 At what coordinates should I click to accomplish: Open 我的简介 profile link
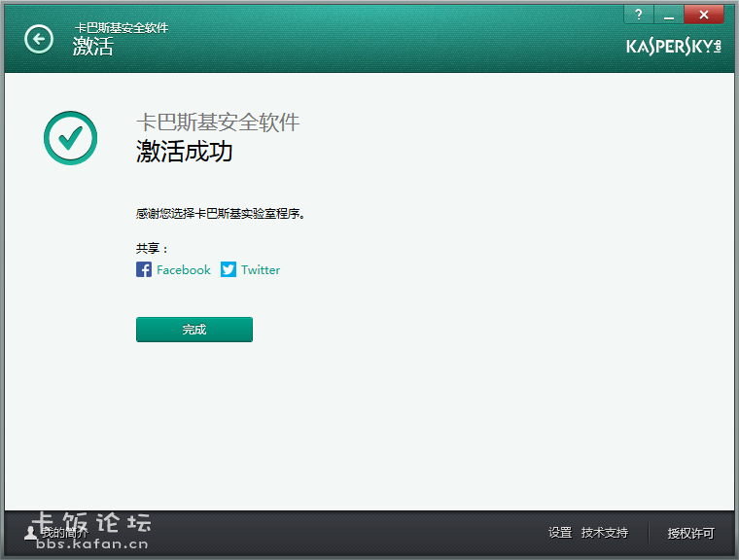64,533
